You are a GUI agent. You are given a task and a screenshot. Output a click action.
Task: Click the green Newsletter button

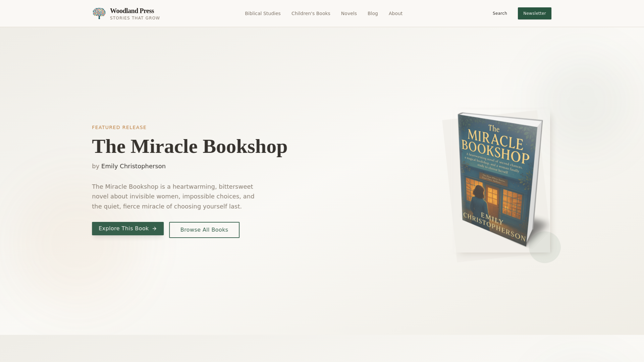point(534,13)
